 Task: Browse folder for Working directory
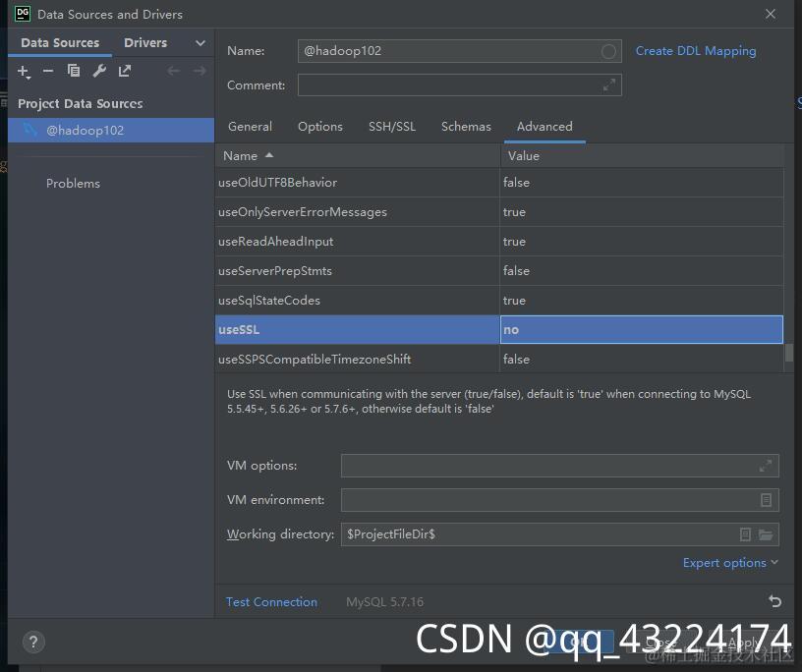[766, 534]
